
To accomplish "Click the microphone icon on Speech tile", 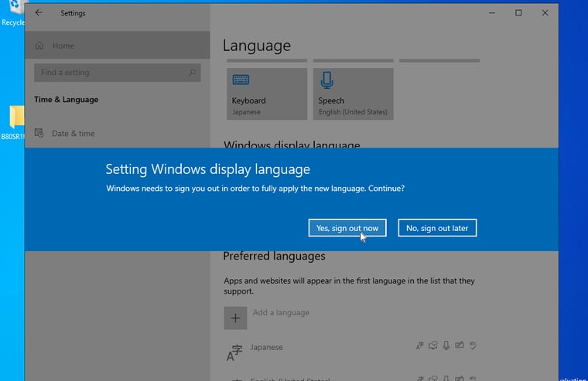I will [327, 80].
